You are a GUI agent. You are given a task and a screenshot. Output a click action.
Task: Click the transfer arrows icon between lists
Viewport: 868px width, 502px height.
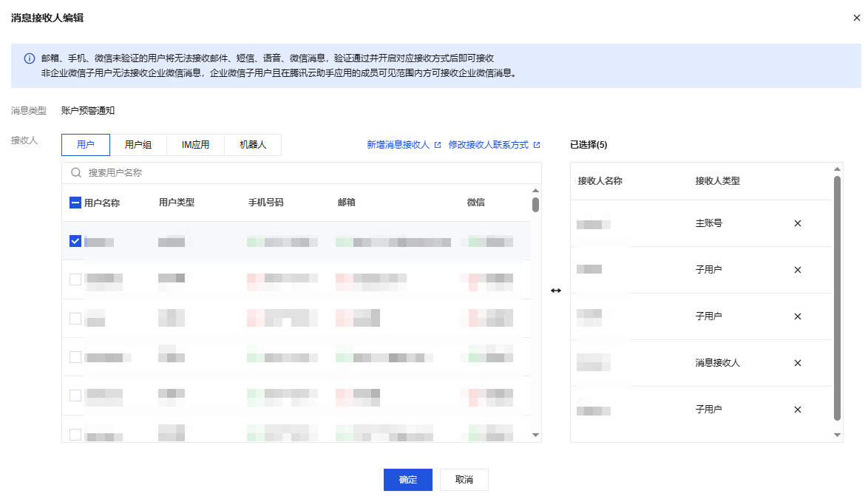556,291
